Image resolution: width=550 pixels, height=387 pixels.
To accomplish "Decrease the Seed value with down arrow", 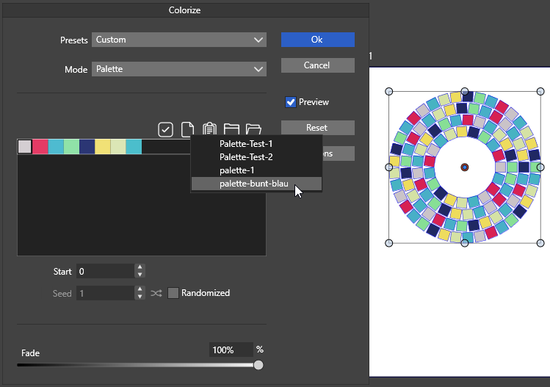I will [x=140, y=296].
